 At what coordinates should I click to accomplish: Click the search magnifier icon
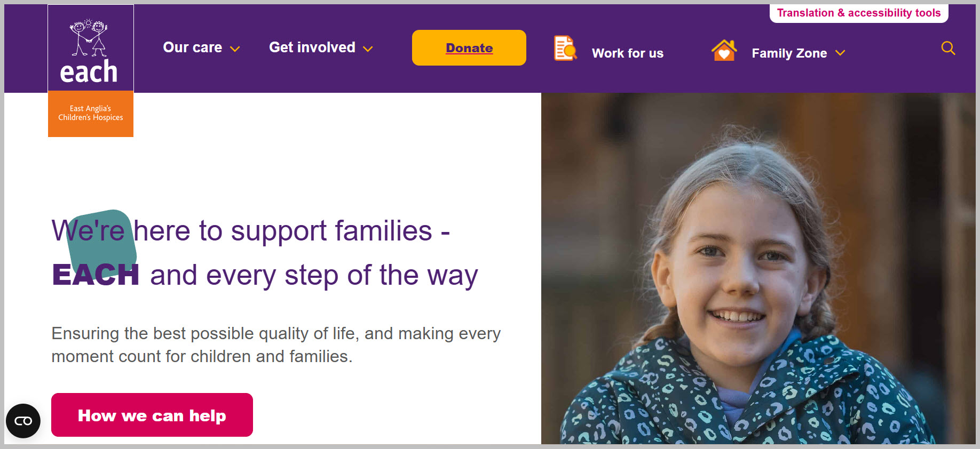click(x=948, y=48)
